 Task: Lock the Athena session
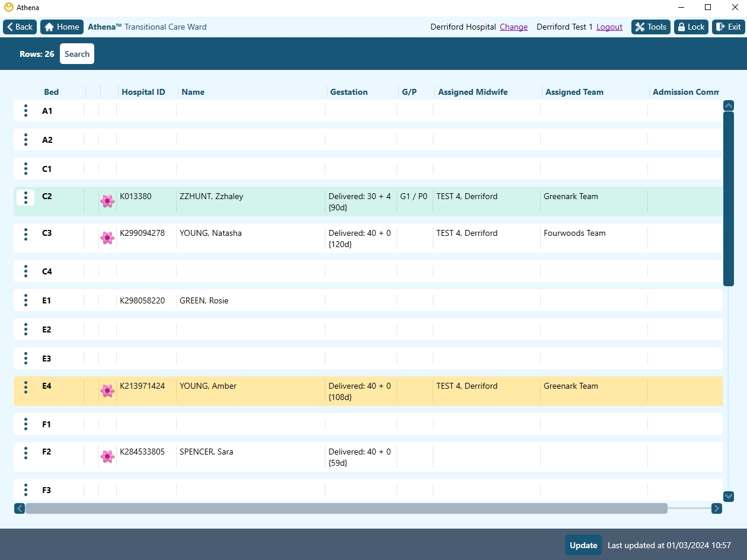click(691, 27)
